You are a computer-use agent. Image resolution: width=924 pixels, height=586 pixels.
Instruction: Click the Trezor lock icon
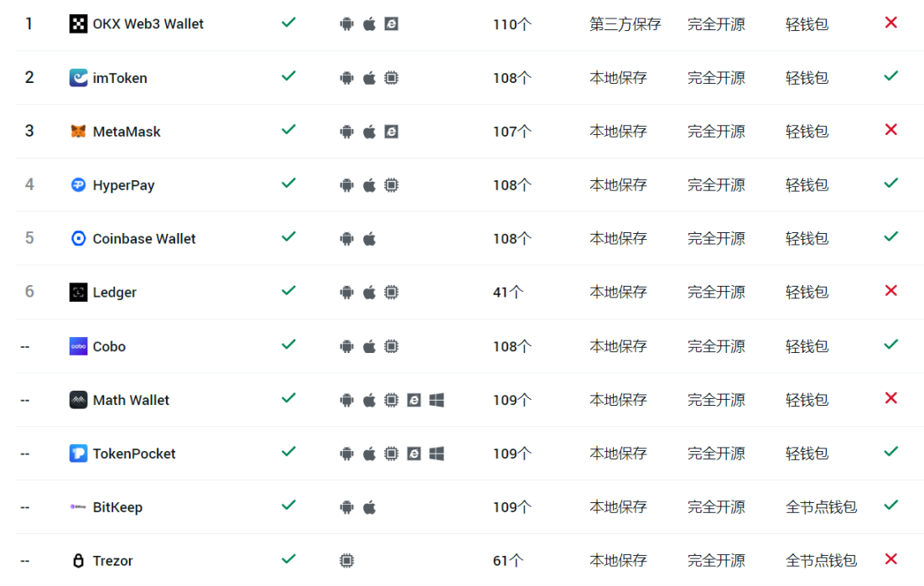(78, 561)
